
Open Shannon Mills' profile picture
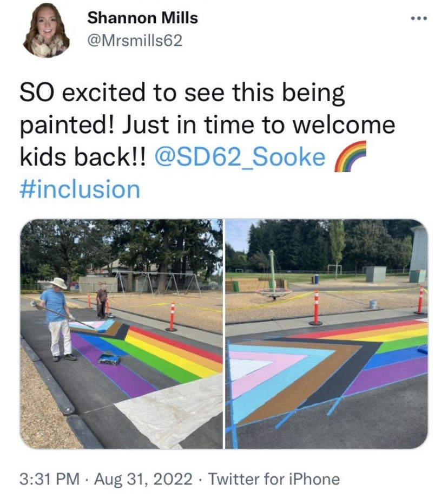pos(47,30)
